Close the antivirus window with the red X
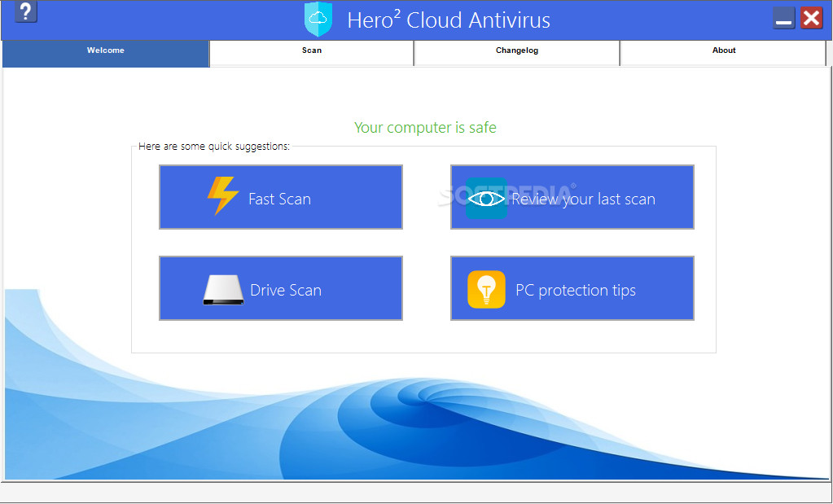This screenshot has height=504, width=833. tap(812, 19)
